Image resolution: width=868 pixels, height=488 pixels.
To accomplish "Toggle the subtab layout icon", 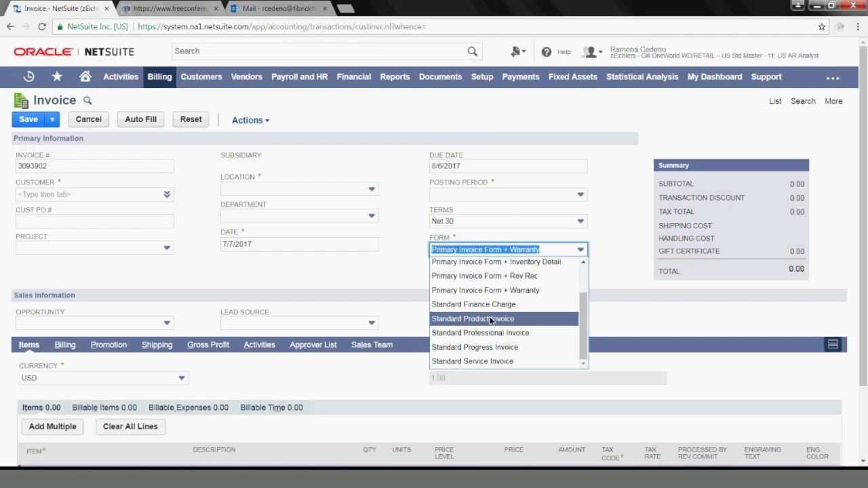I will (x=833, y=344).
